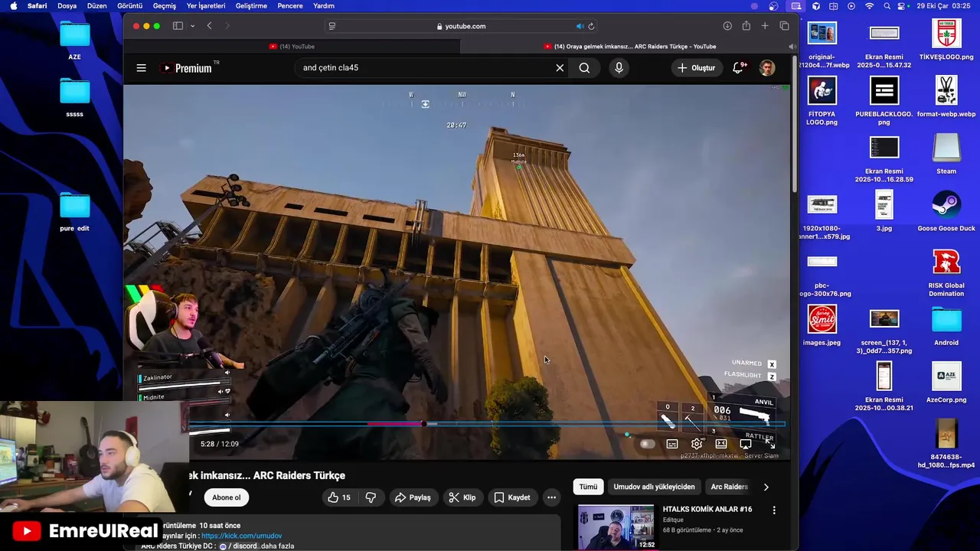Image resolution: width=980 pixels, height=551 pixels.
Task: Clear the search text with the X
Action: pos(560,68)
